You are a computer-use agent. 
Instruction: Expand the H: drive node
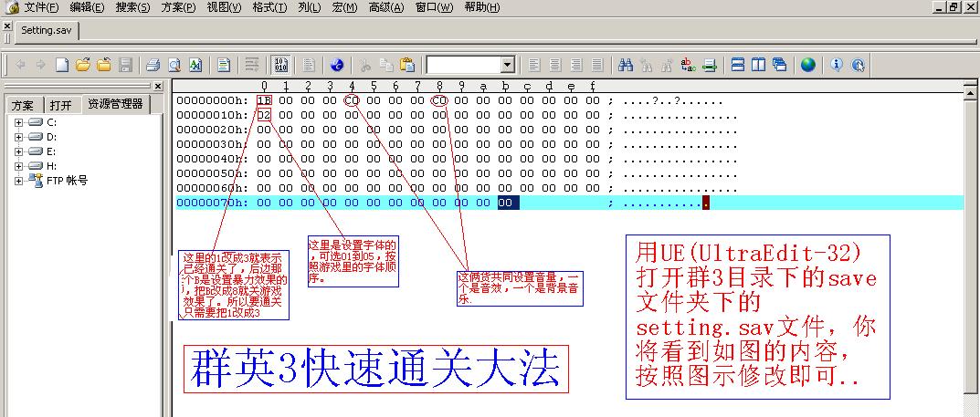pyautogui.click(x=19, y=166)
